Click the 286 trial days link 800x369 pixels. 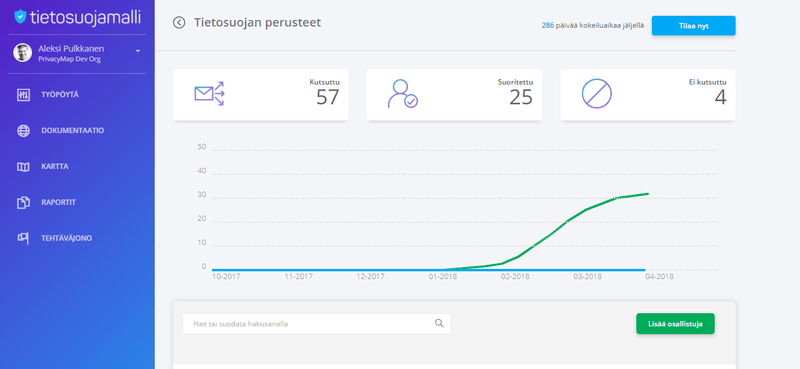coord(547,25)
